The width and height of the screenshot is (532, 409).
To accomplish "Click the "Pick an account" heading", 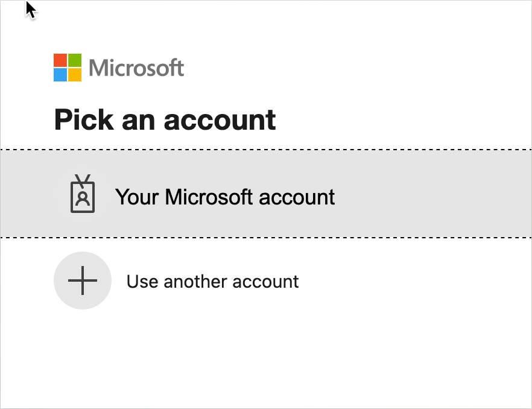I will click(165, 119).
